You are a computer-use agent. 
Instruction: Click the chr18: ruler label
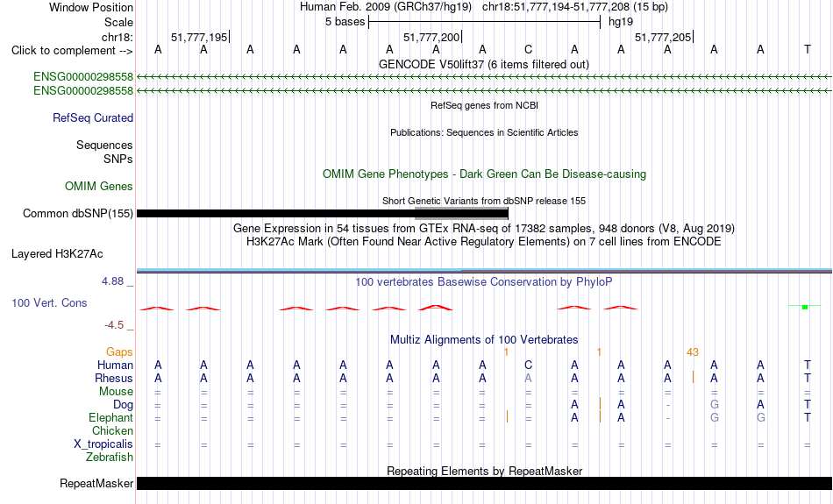[117, 37]
